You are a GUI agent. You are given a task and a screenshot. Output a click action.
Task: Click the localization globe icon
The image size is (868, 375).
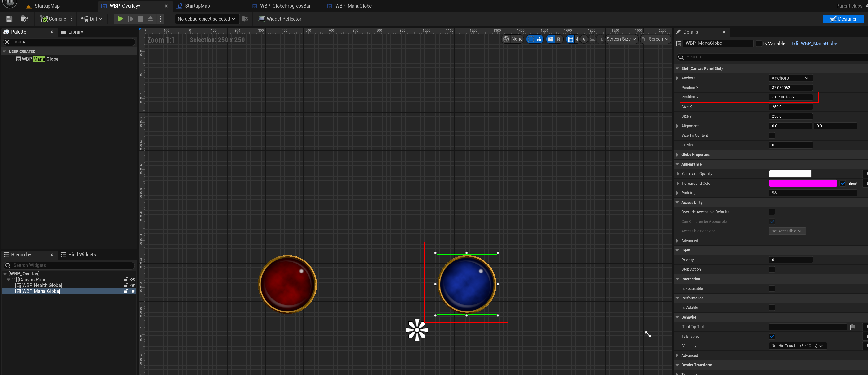(506, 39)
